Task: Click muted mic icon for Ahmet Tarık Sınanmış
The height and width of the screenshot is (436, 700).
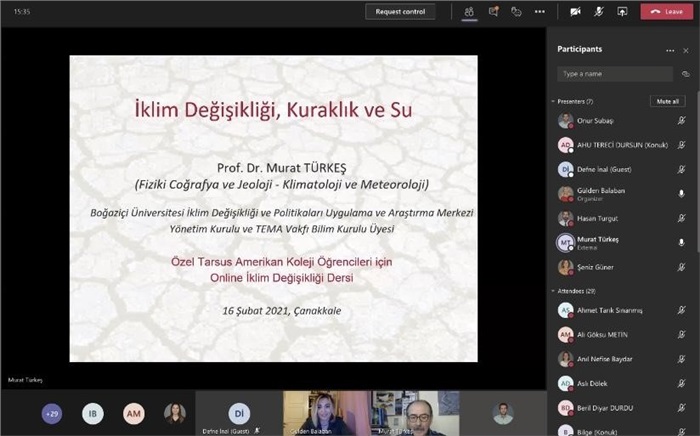Action: pos(681,310)
